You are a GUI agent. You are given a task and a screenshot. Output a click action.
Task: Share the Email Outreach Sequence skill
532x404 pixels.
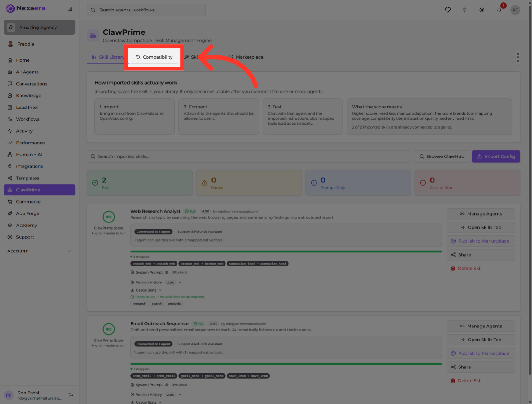click(481, 367)
